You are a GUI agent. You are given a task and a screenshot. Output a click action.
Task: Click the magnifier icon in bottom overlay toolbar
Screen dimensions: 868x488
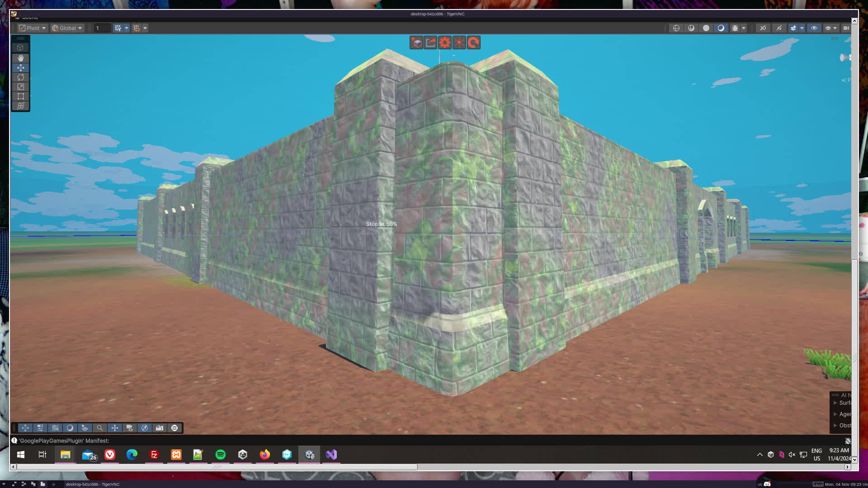pos(100,428)
